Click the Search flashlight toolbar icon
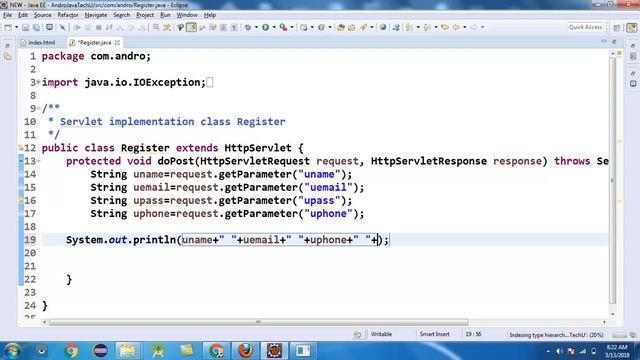Screen dimensions: 640x360 [363, 27]
